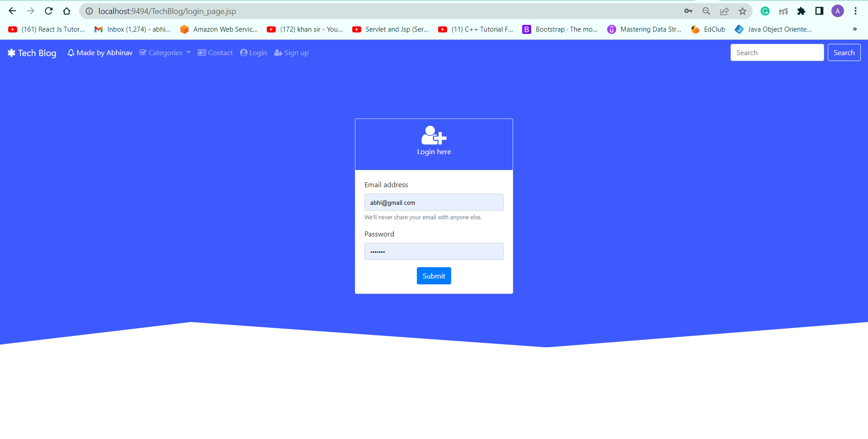Click the Contact address-card icon
The height and width of the screenshot is (439, 868).
tap(202, 52)
